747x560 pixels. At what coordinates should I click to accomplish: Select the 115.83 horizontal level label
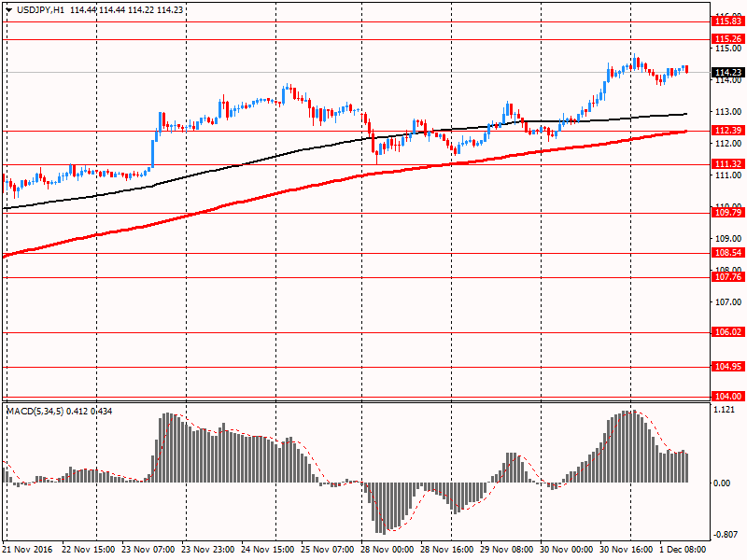pyautogui.click(x=728, y=21)
